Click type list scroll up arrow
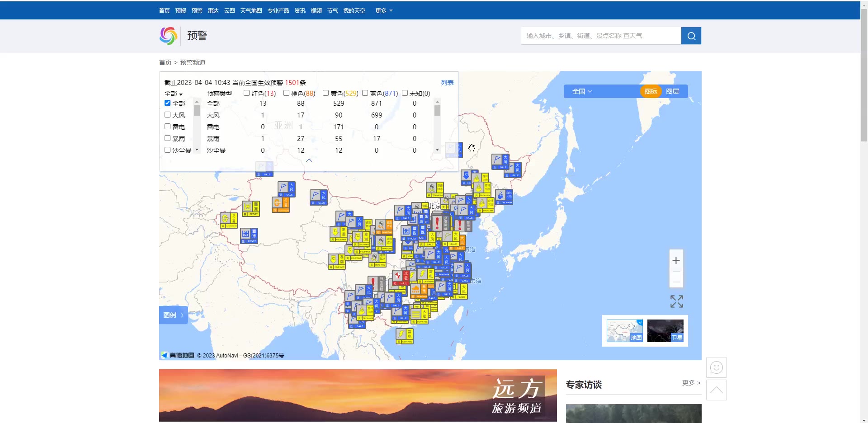Image resolution: width=868 pixels, height=423 pixels. click(x=197, y=102)
